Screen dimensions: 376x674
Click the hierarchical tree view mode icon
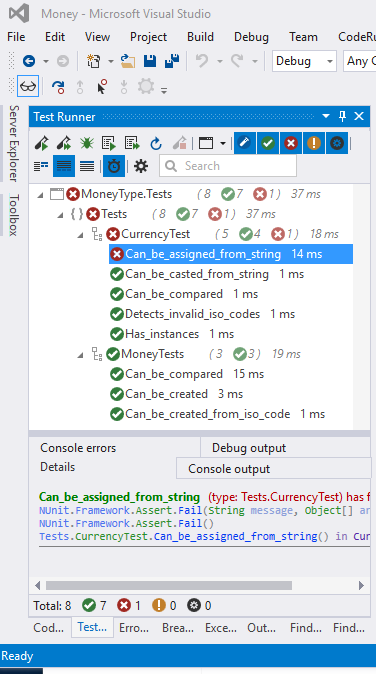41,166
